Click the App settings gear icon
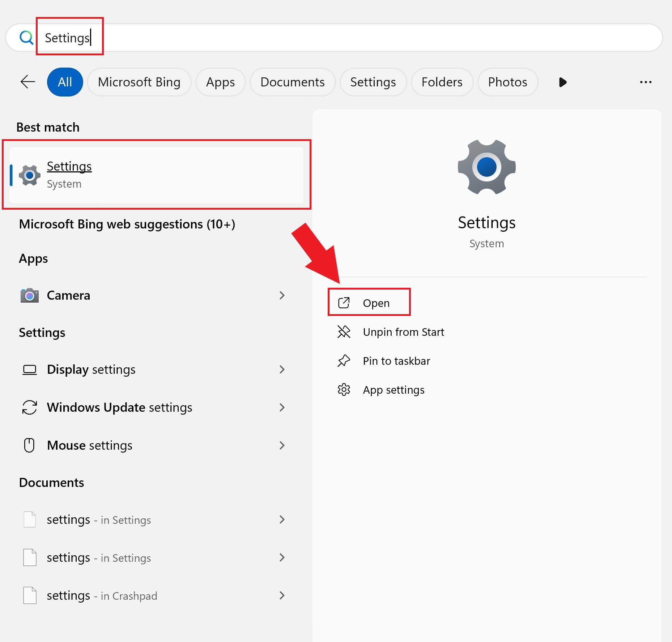 pos(344,390)
